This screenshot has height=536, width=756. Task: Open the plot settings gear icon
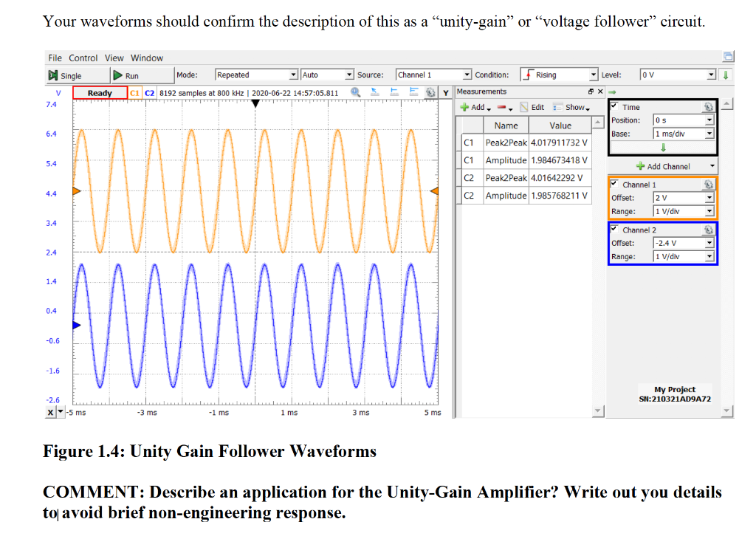430,92
